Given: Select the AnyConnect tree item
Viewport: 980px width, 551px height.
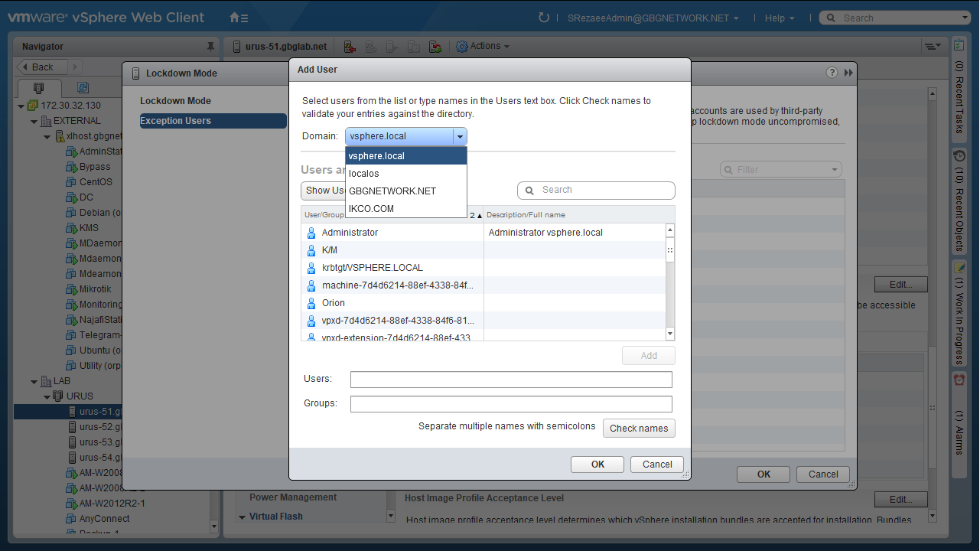Looking at the screenshot, I should pos(105,519).
